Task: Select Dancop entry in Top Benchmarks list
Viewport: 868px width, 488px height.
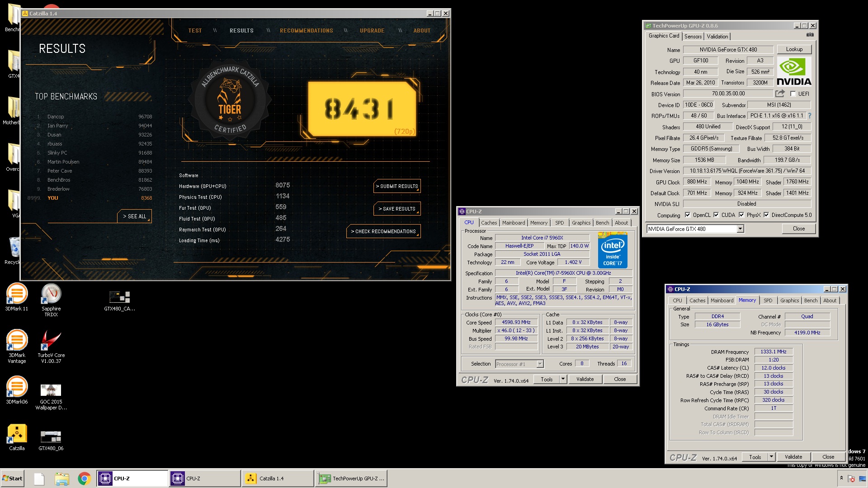Action: 94,117
